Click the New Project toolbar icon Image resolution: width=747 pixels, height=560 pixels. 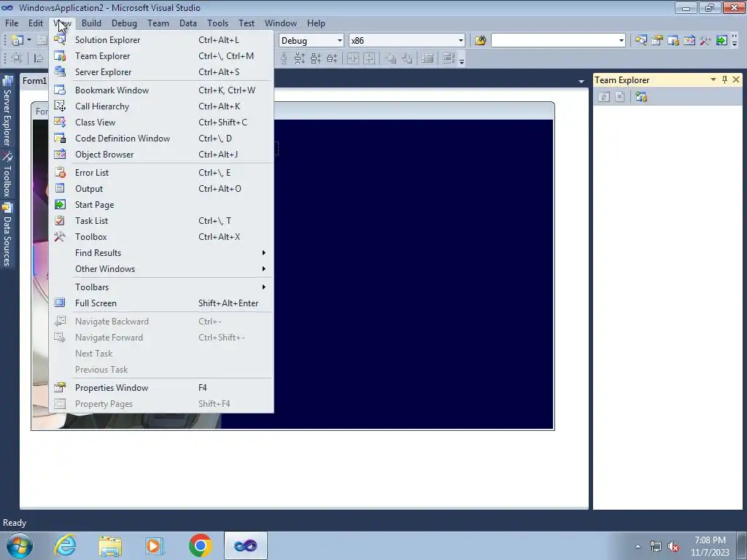[x=18, y=41]
